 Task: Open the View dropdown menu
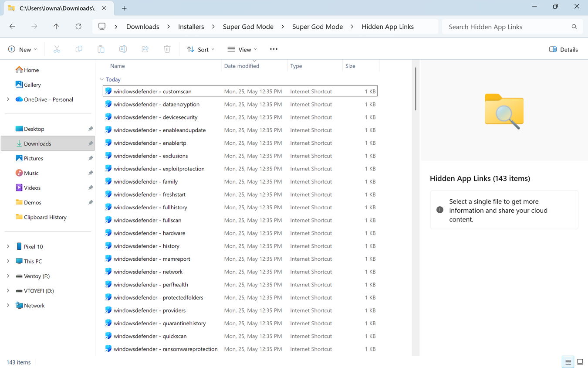(242, 49)
